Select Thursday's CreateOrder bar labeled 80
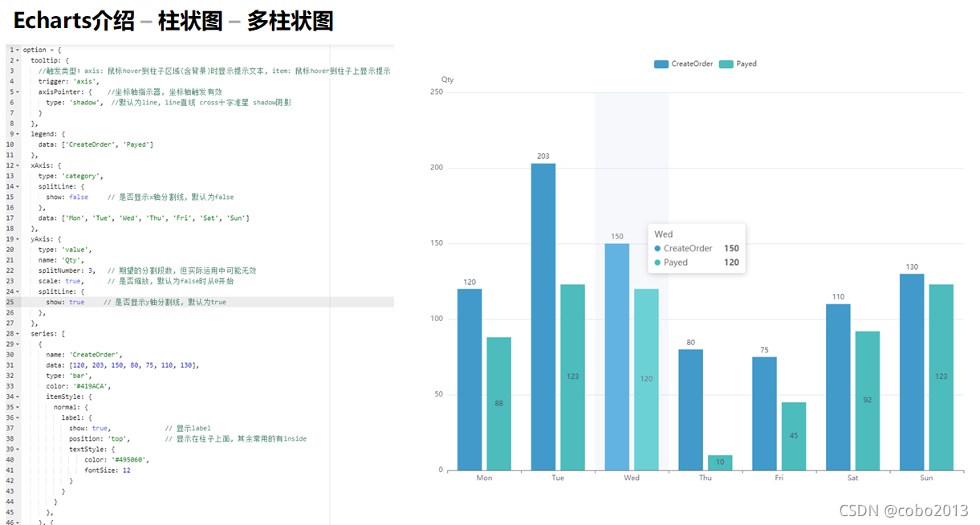 (690, 410)
